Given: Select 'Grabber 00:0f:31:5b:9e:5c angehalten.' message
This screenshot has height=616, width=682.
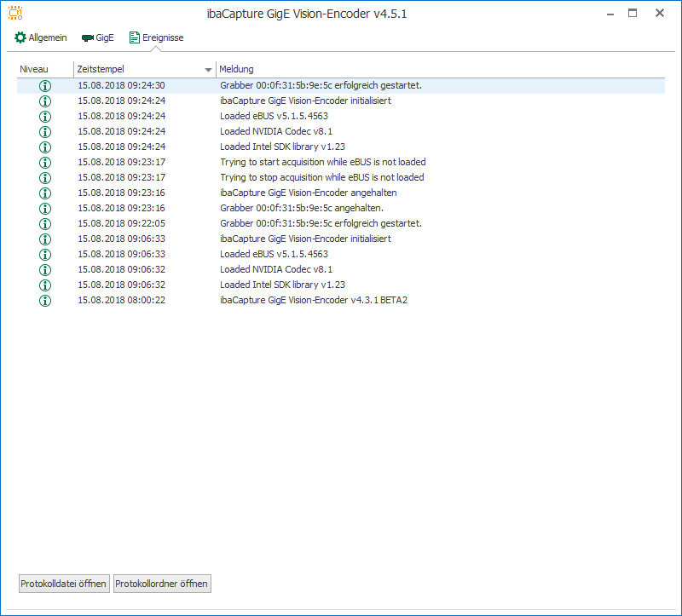Looking at the screenshot, I should [302, 208].
